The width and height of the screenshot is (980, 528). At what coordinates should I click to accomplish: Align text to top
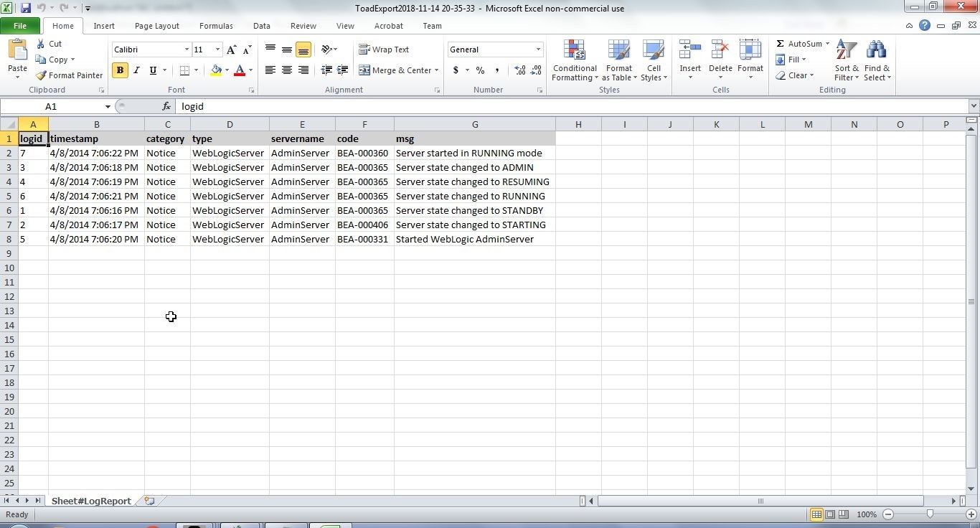coord(270,49)
